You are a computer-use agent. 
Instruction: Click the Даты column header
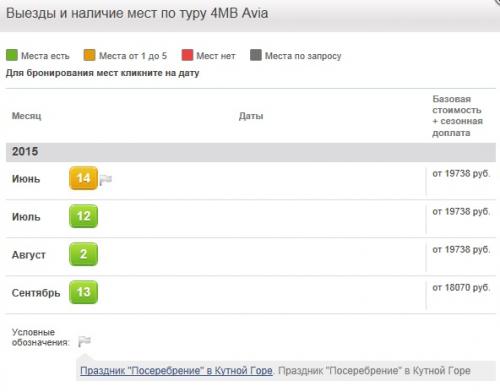pos(251,116)
